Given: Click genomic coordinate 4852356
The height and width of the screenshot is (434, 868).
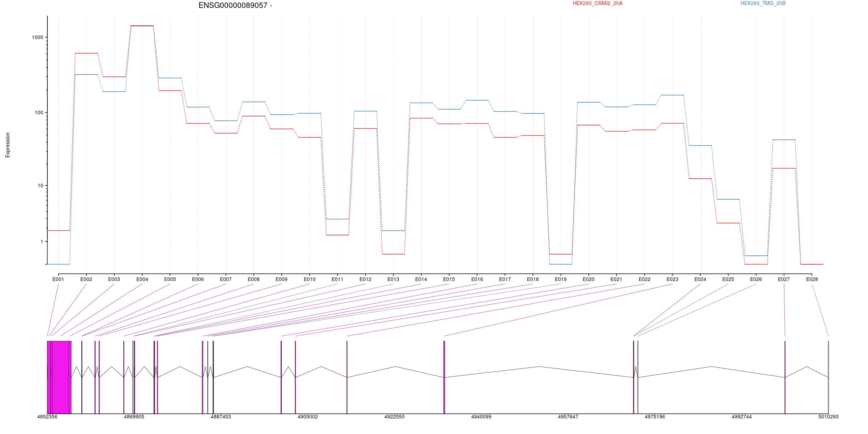Looking at the screenshot, I should tap(47, 417).
